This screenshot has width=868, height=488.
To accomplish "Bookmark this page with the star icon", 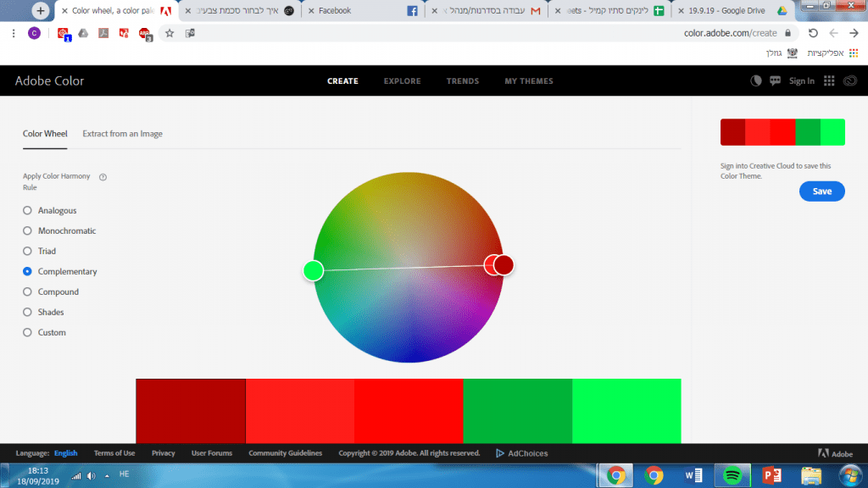I will click(170, 33).
